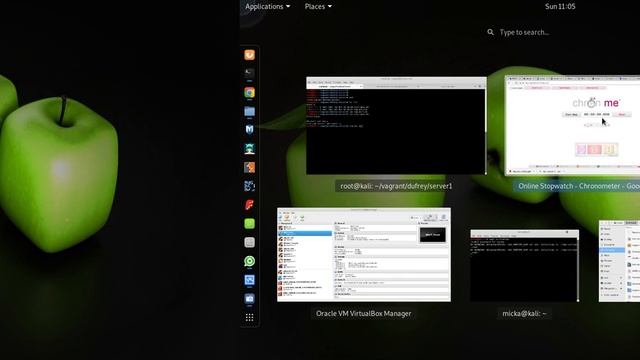Open the orange browser icon atop the dock
The height and width of the screenshot is (360, 640).
pos(249,55)
